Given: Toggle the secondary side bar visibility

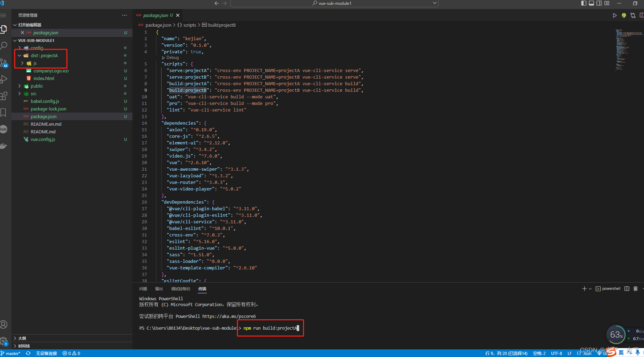Looking at the screenshot, I should coord(599,3).
